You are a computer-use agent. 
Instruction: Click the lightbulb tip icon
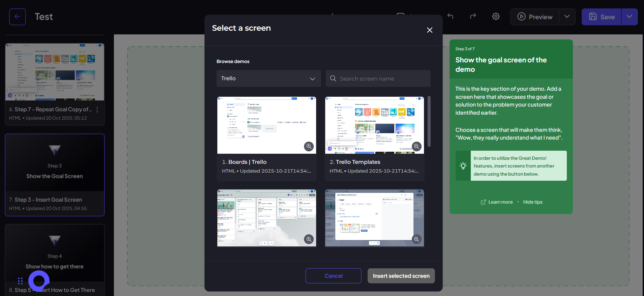coord(463,166)
